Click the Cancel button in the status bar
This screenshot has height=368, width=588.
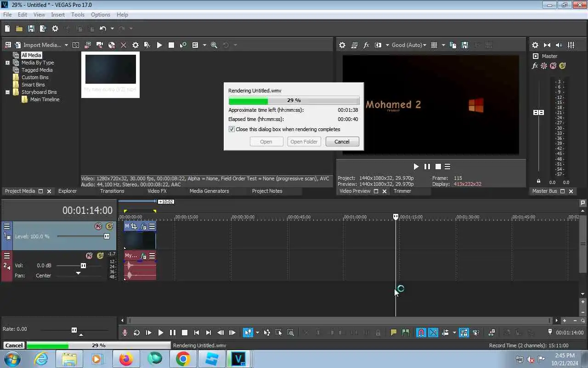click(14, 345)
